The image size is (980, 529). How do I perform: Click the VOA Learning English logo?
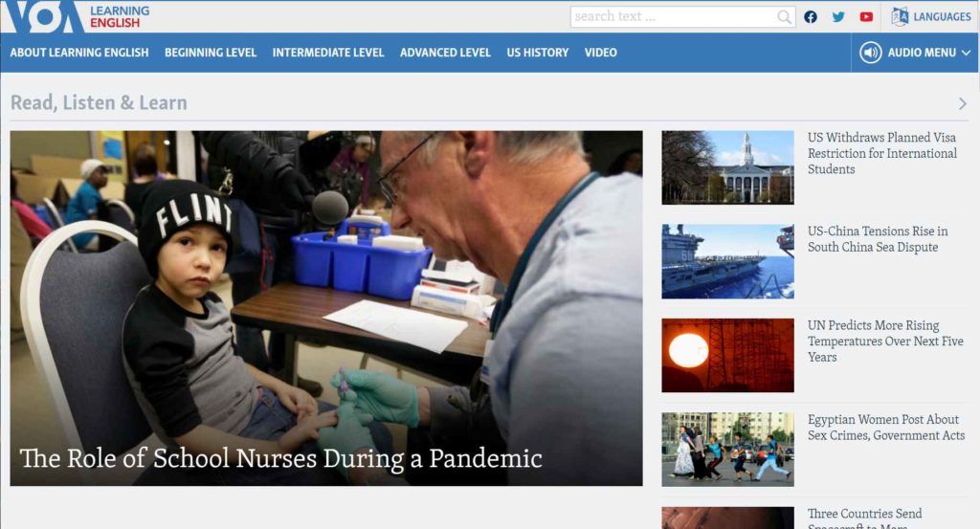[75, 16]
